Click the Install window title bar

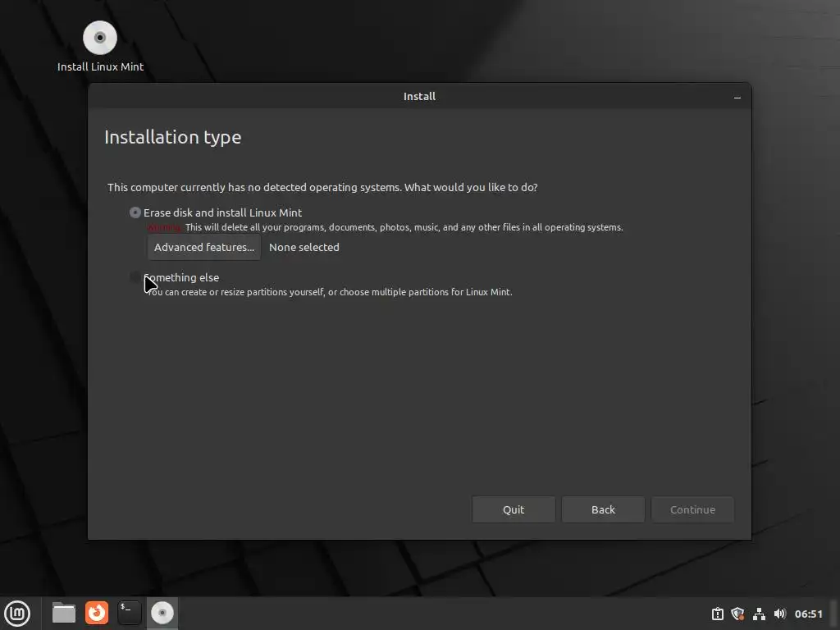(419, 97)
